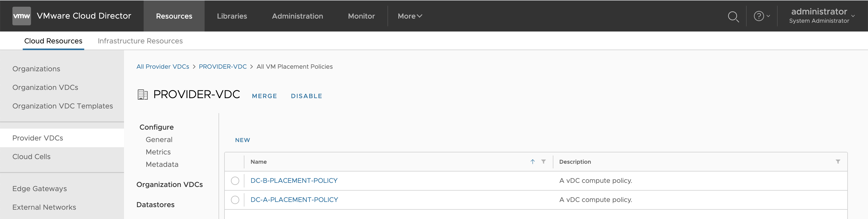This screenshot has width=868, height=219.
Task: Switch to Infrastructure Resources tab
Action: [140, 41]
